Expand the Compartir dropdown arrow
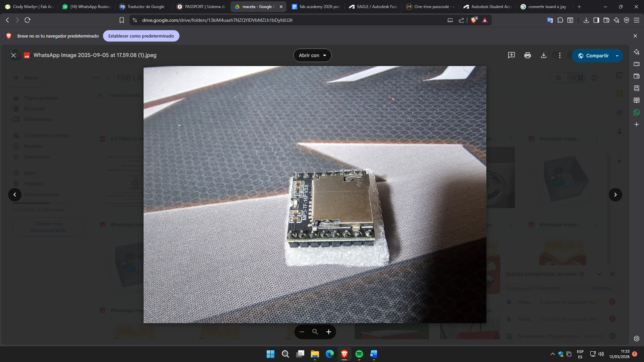The image size is (644, 362). tap(617, 56)
